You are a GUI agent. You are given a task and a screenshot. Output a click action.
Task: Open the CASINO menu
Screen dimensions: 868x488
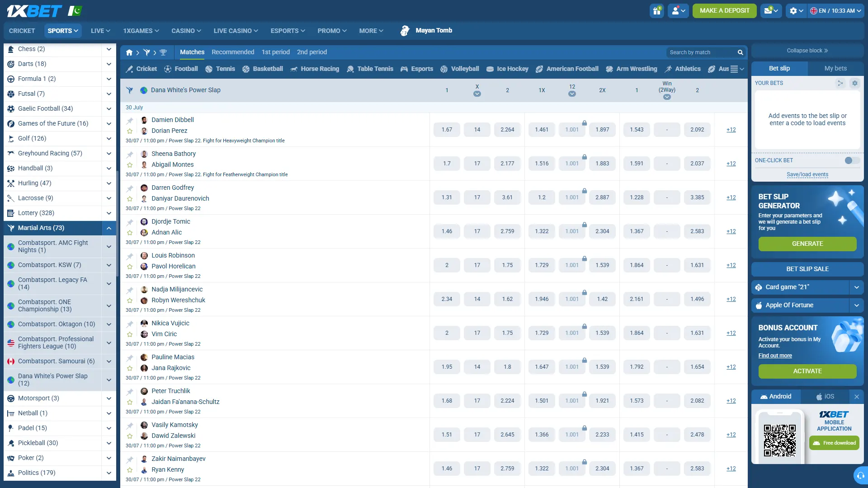click(186, 31)
